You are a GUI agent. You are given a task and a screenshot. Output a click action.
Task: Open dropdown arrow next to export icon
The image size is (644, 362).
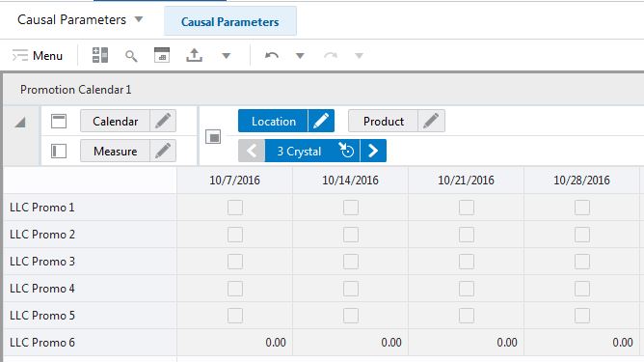point(227,56)
